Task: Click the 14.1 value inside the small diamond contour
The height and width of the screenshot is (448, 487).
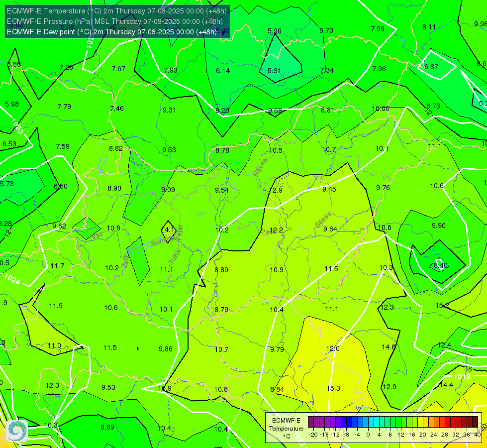Action: pyautogui.click(x=168, y=230)
